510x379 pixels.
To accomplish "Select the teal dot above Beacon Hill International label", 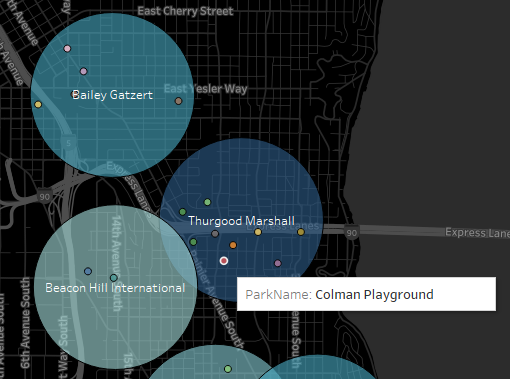I will (114, 278).
